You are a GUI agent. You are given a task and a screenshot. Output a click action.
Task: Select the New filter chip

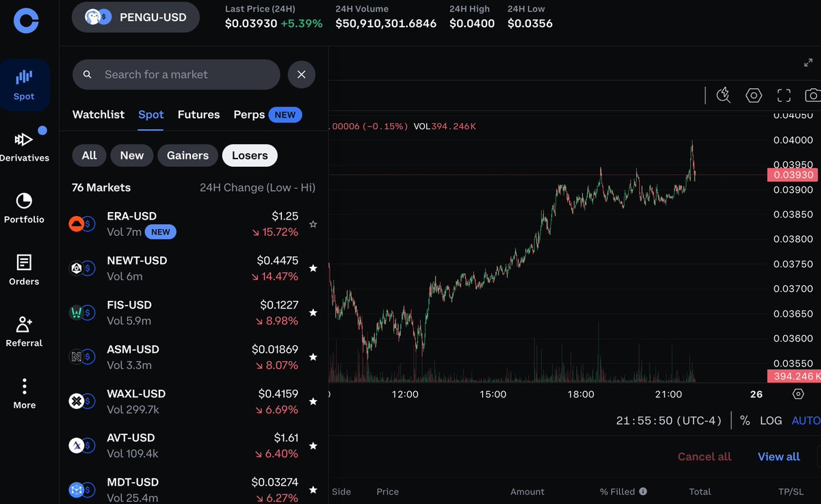pyautogui.click(x=132, y=155)
